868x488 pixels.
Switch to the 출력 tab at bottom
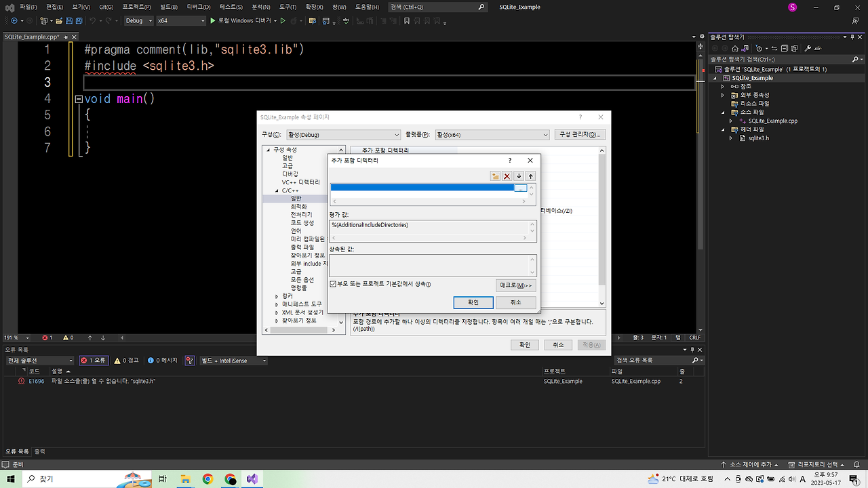(x=40, y=451)
